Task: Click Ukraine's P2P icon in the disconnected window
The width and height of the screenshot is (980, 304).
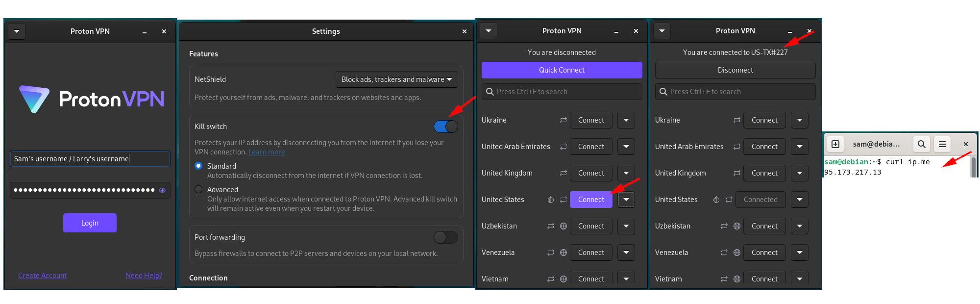Action: [x=563, y=120]
